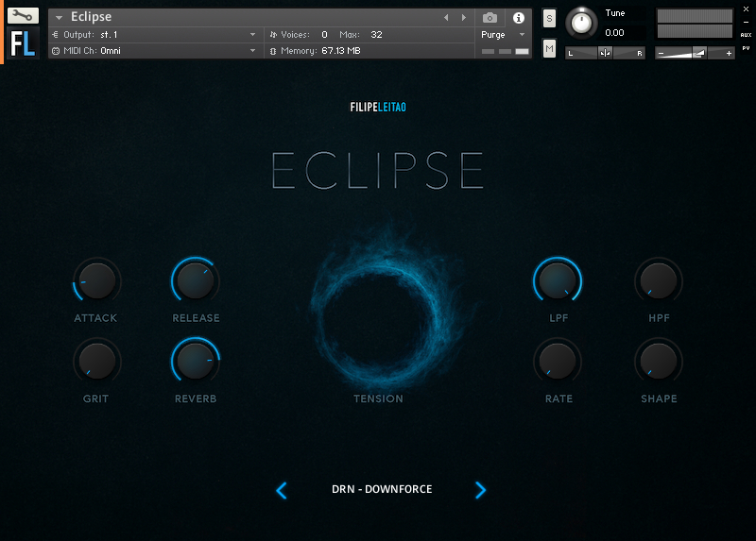Click the MIDI channel icon beside MIDI Ch
The width and height of the screenshot is (756, 541).
[56, 51]
